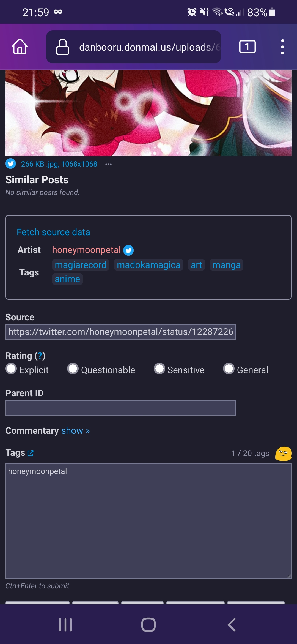Viewport: 297px width, 644px height.
Task: Tap the Android home navigation button
Action: click(148, 625)
